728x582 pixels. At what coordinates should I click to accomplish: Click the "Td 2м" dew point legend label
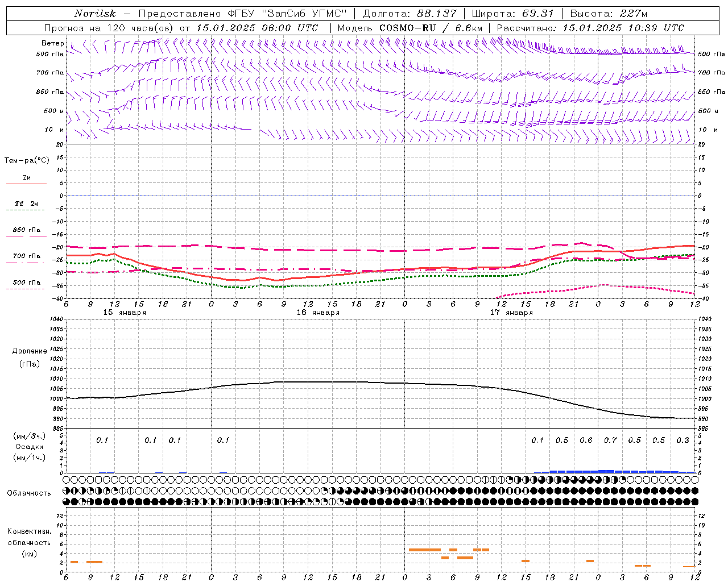[27, 203]
